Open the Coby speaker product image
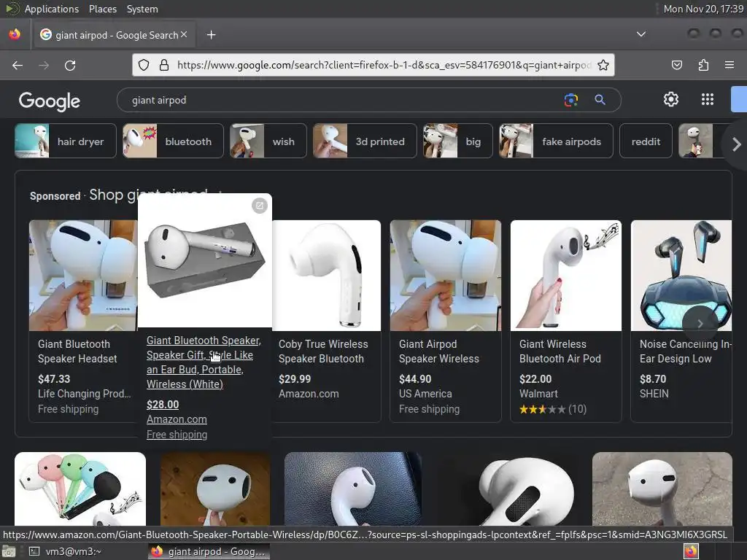The width and height of the screenshot is (747, 560). [327, 275]
